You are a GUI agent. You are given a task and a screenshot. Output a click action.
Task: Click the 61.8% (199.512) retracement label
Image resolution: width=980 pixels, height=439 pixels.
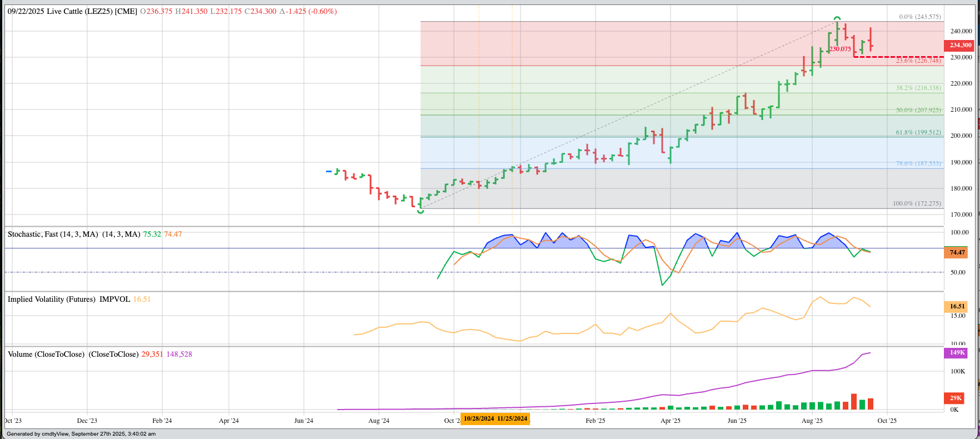click(918, 132)
